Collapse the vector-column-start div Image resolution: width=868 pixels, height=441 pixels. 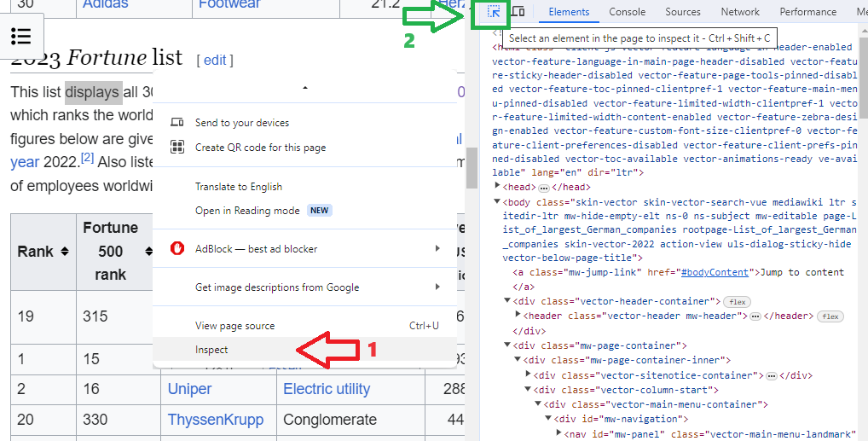click(528, 390)
